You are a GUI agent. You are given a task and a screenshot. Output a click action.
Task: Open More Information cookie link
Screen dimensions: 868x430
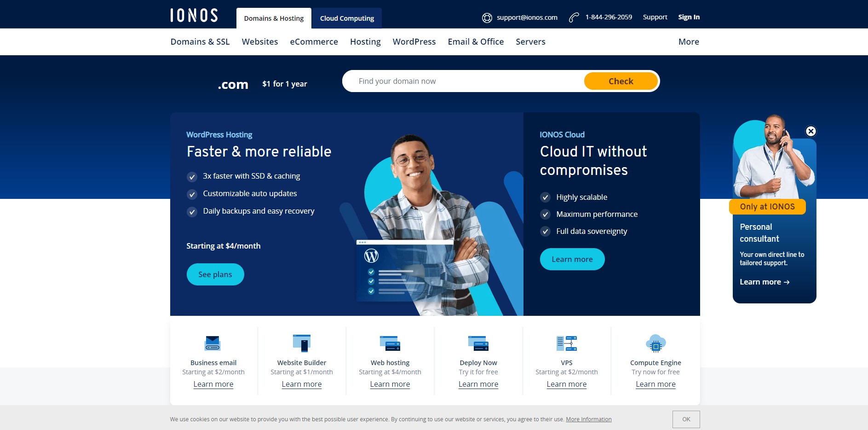click(589, 419)
